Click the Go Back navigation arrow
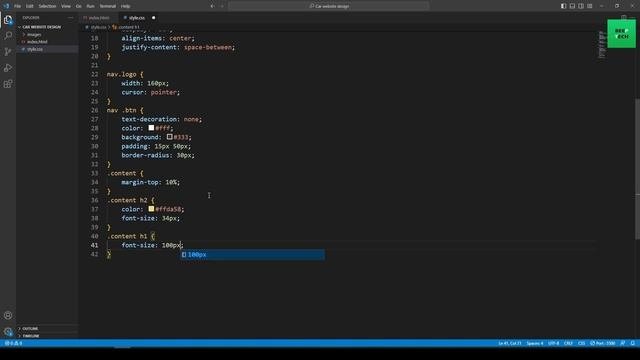 [212, 6]
